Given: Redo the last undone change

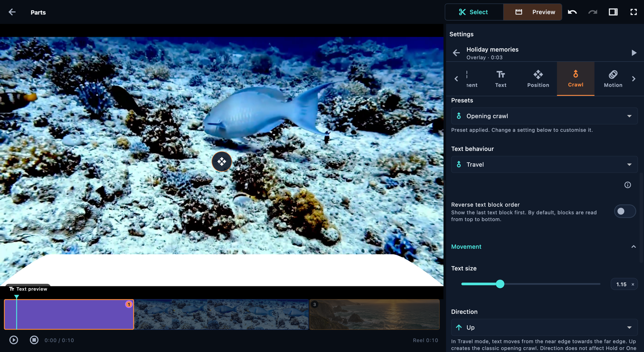Looking at the screenshot, I should click(593, 12).
